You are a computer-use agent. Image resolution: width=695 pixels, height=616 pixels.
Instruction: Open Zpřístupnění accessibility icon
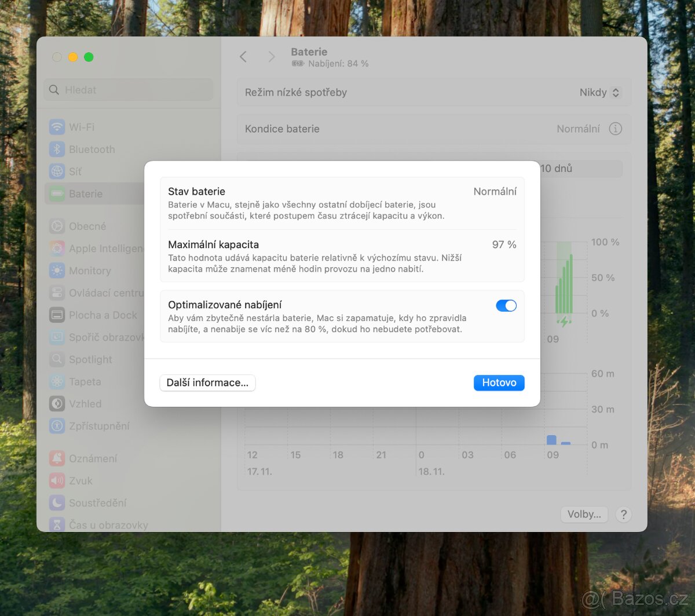point(57,426)
